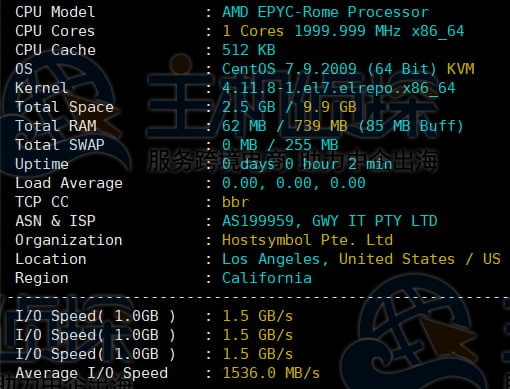
Task: Click the Load Average 0.00 values
Action: coord(294,183)
